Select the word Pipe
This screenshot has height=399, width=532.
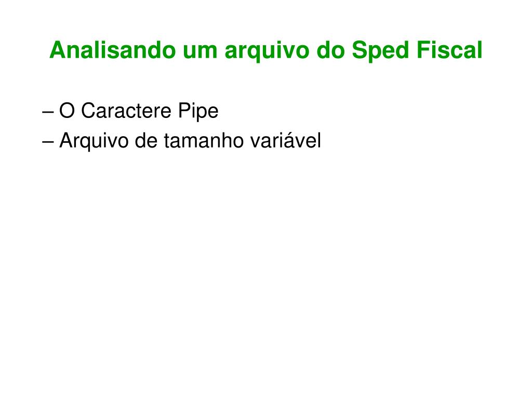click(x=198, y=112)
